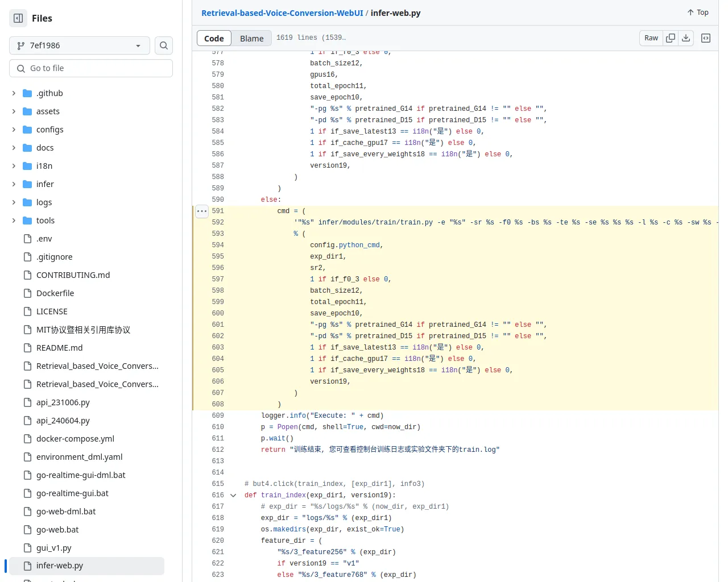Copy raw file contents icon

(x=671, y=38)
